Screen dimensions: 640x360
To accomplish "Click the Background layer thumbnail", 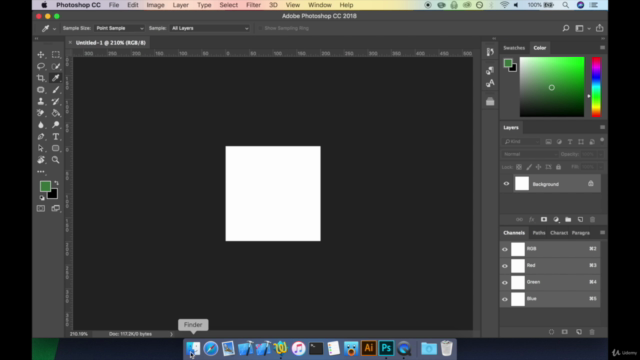I will tap(522, 184).
